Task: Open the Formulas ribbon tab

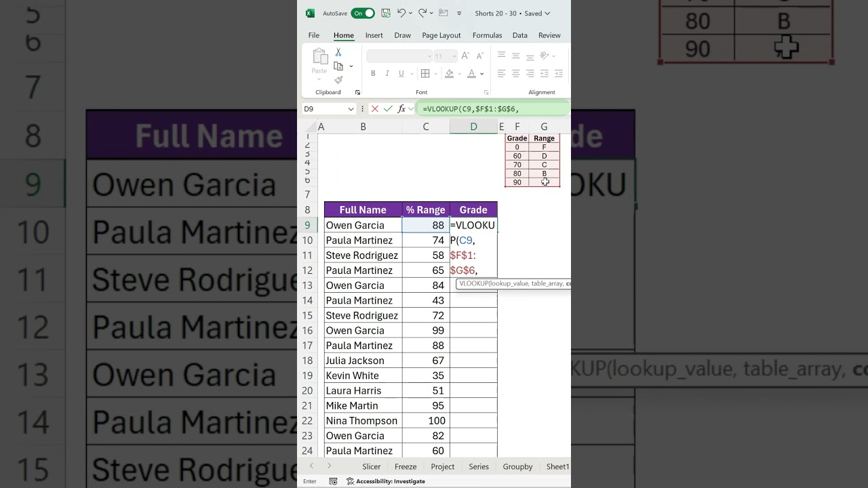Action: (488, 35)
